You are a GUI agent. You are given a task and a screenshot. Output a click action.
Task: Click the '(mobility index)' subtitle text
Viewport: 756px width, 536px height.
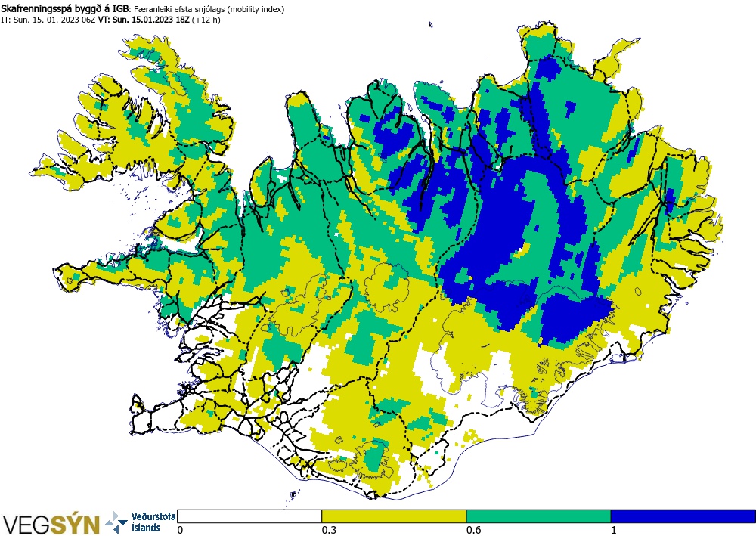pos(255,9)
